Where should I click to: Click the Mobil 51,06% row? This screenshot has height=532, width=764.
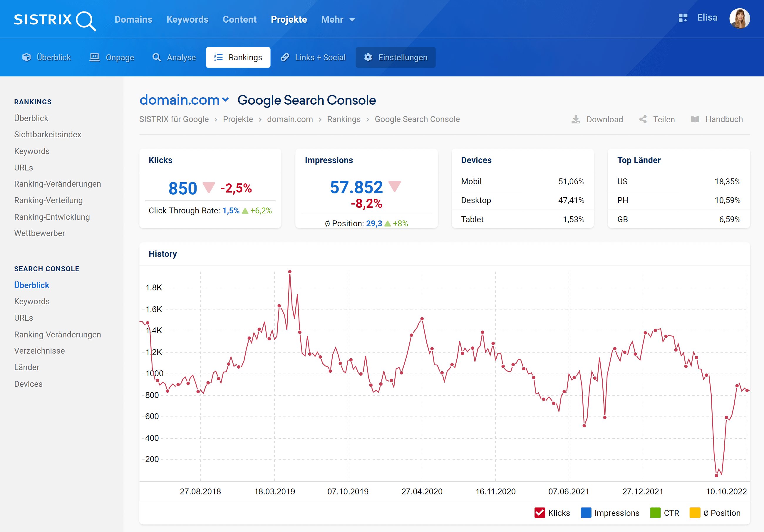pos(522,181)
